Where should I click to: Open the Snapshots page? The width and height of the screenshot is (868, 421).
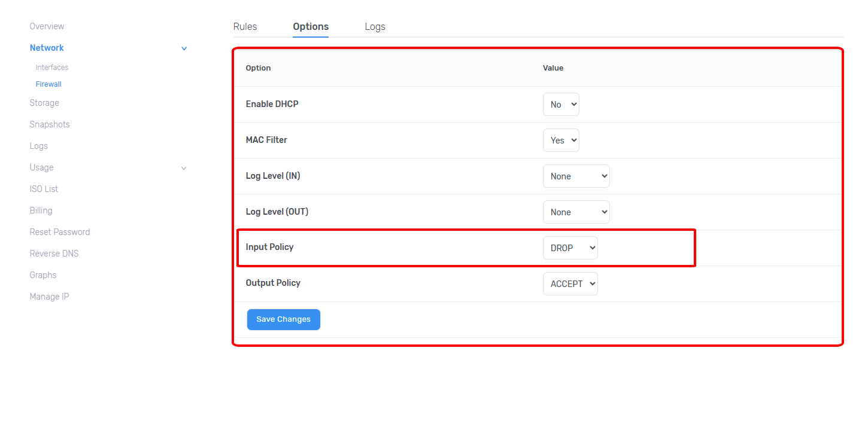coord(50,124)
